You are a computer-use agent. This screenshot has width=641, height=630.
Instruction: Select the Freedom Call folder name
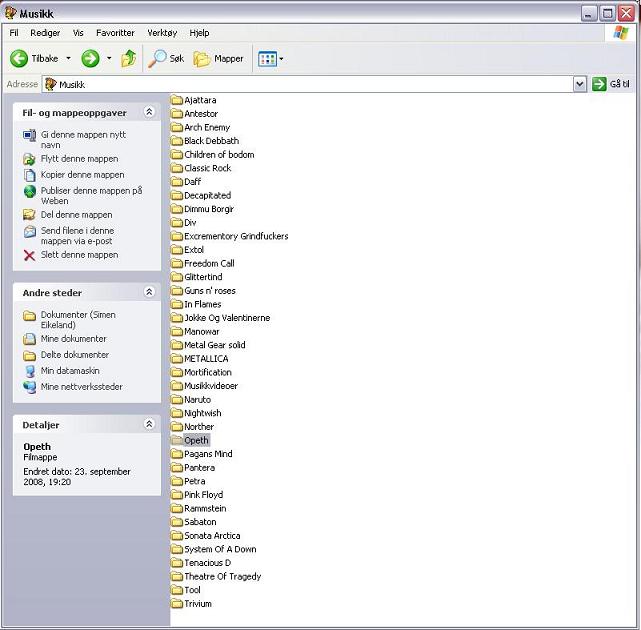point(209,263)
